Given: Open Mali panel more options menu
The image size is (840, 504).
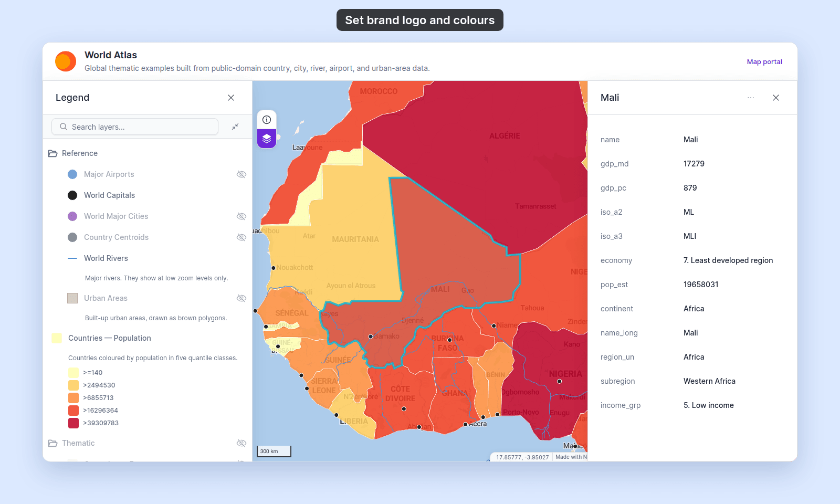Looking at the screenshot, I should coord(751,98).
